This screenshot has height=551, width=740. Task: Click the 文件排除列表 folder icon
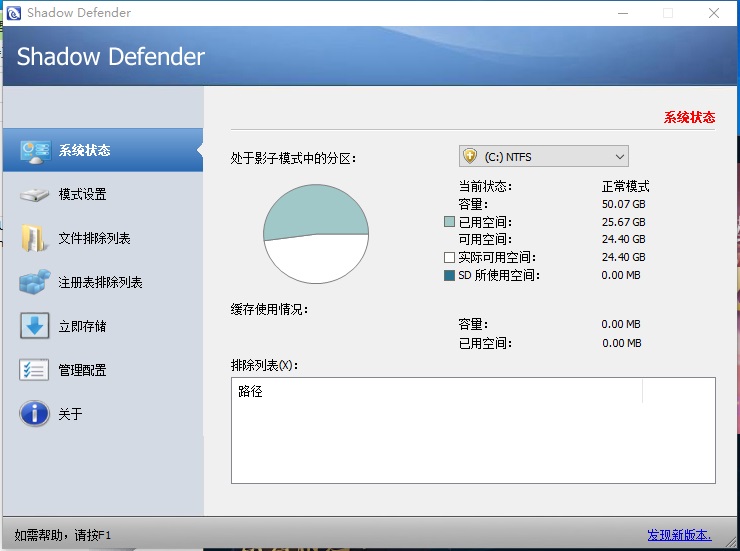(35, 238)
